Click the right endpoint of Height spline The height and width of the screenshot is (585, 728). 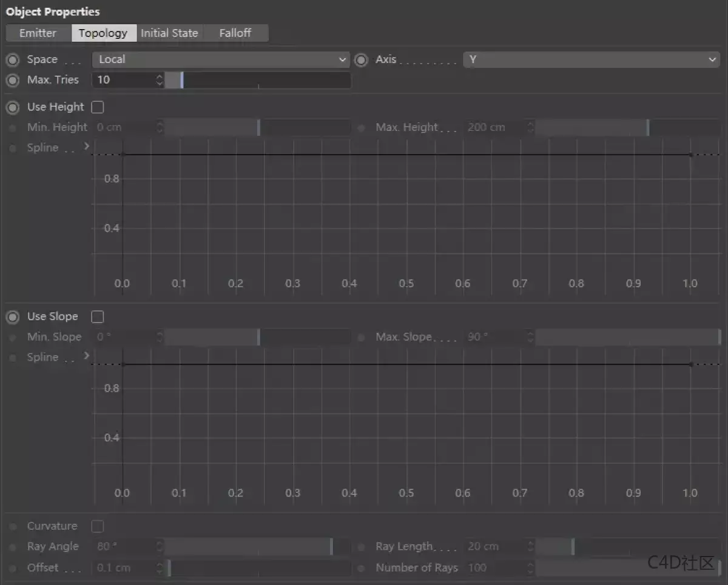(x=690, y=155)
